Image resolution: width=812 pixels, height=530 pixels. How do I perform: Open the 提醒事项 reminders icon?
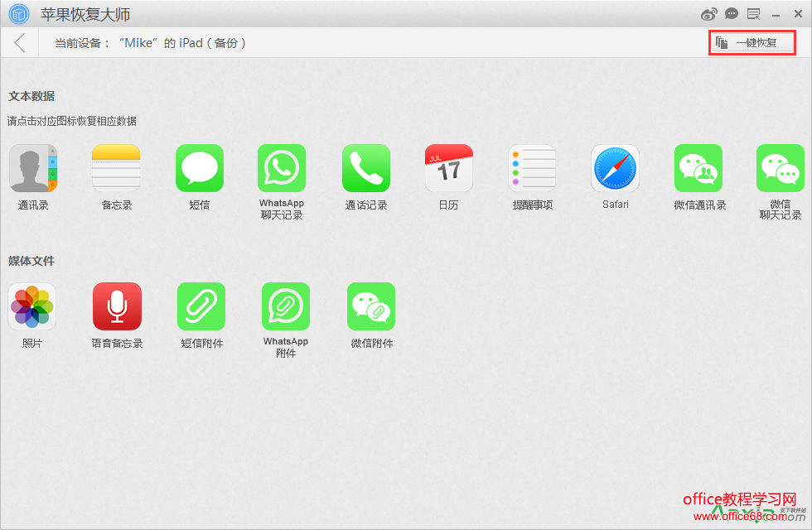pyautogui.click(x=532, y=168)
